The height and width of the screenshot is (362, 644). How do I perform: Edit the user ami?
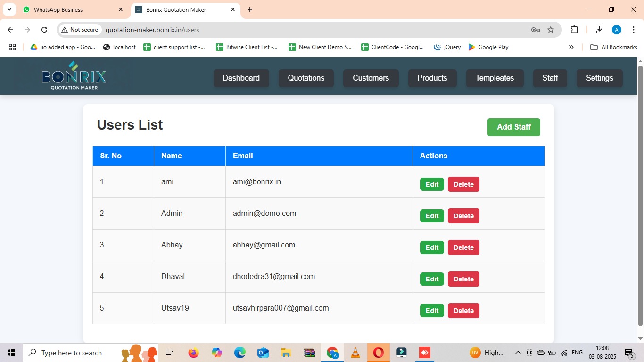pyautogui.click(x=432, y=184)
